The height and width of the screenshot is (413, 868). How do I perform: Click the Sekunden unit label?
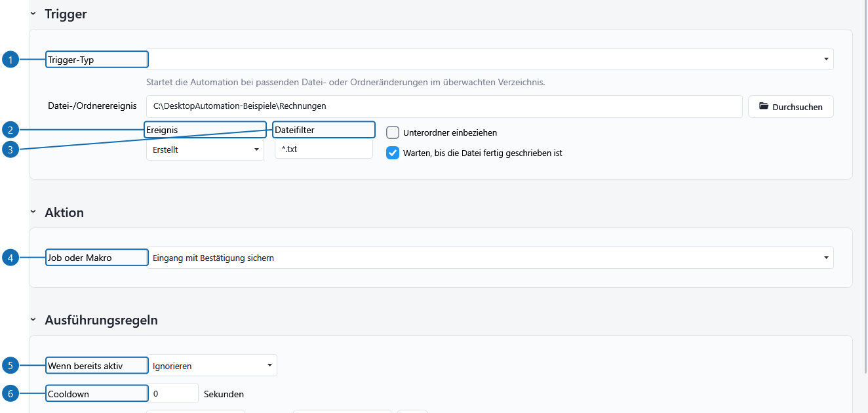(224, 394)
